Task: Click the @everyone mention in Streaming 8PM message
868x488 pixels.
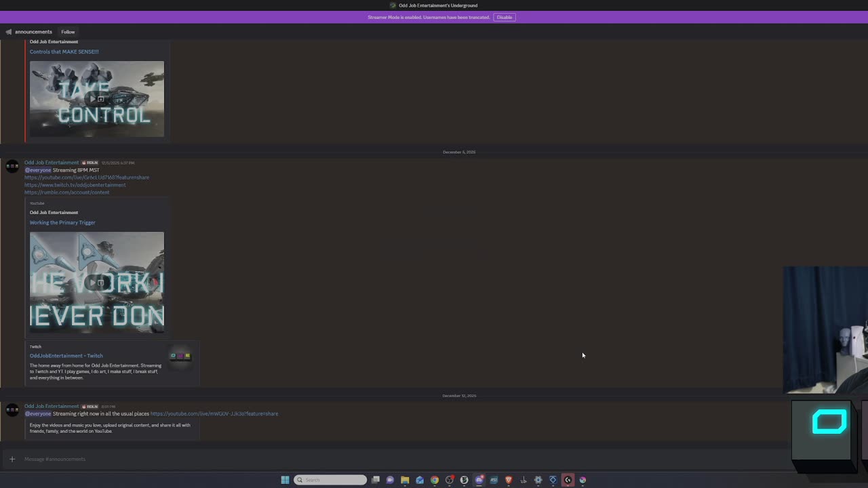Action: point(38,170)
